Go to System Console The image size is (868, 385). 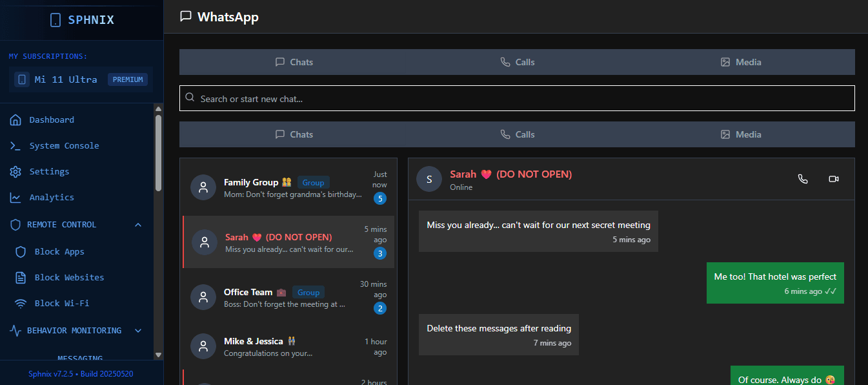pos(64,145)
